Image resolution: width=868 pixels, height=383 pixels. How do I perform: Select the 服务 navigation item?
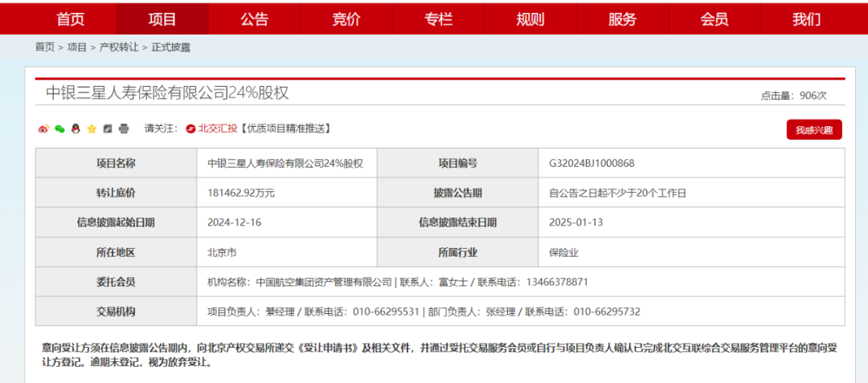coord(622,19)
